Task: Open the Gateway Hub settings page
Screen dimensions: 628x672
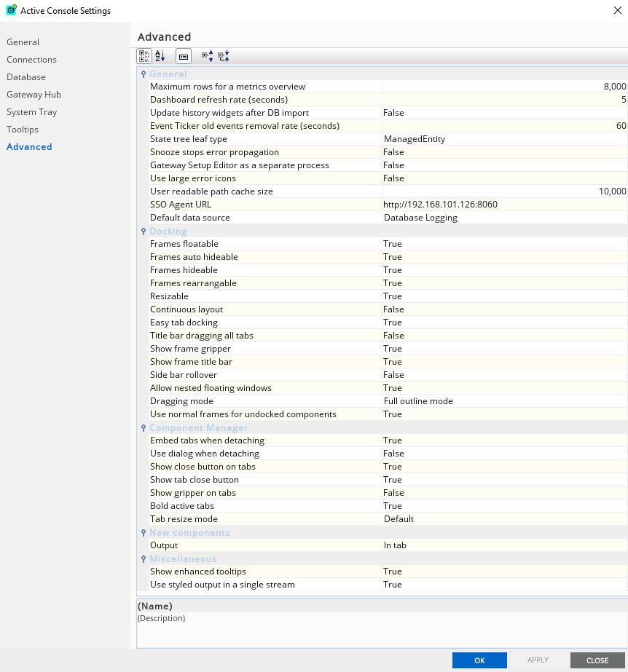Action: [34, 95]
